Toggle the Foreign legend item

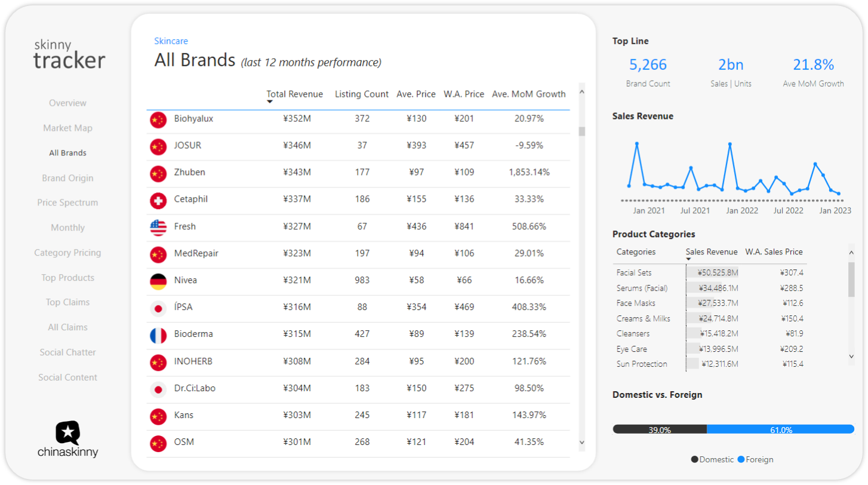click(755, 459)
